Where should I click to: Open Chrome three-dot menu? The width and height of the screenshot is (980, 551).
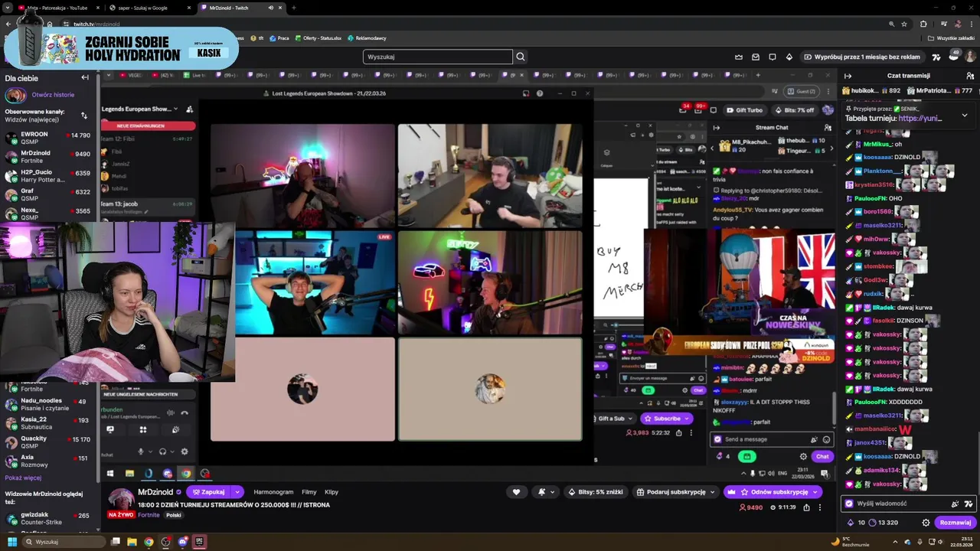(x=972, y=24)
